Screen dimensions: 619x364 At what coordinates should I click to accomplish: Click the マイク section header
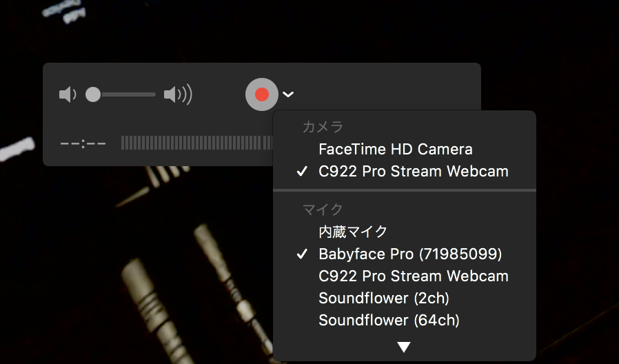[323, 209]
